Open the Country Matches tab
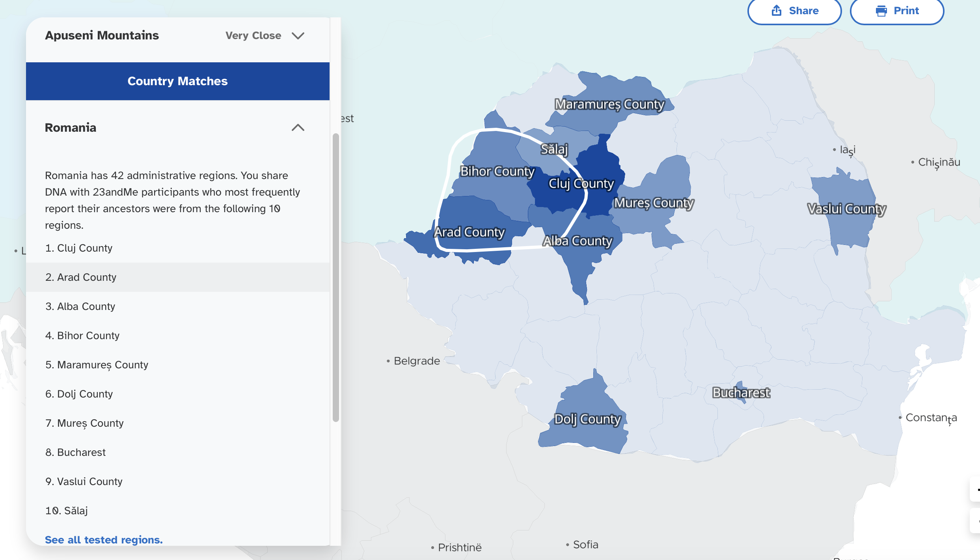This screenshot has height=560, width=980. (x=177, y=81)
